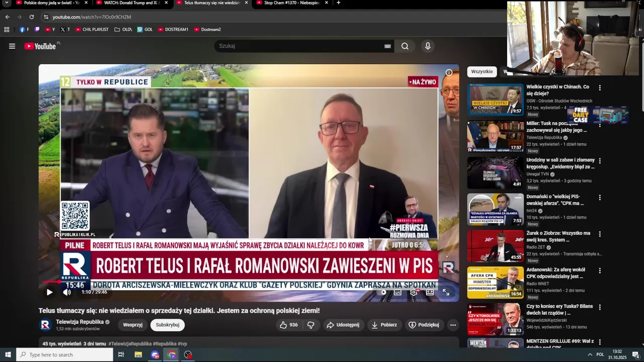
Task: Open Facebook bookmark F
Action: (x=24, y=30)
